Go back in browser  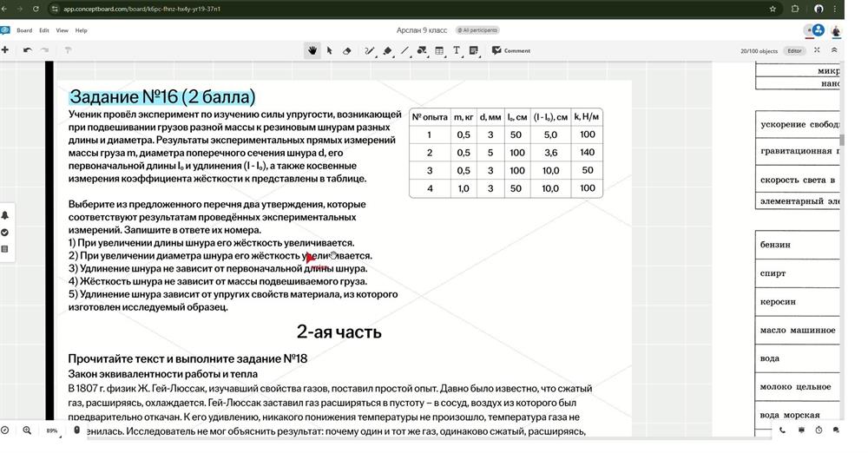(x=4, y=9)
